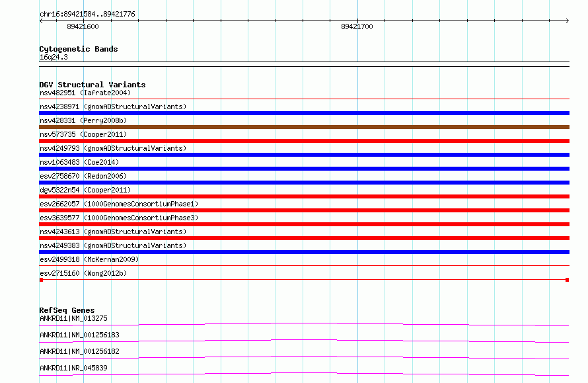
Task: Click left red endpoint square of esv2715160
Action: point(41,280)
